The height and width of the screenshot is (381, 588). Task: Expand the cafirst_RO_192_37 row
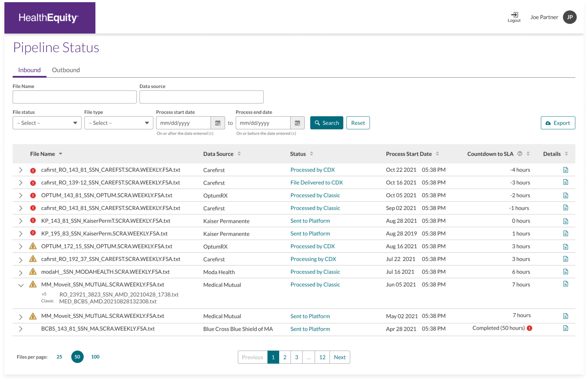(x=21, y=260)
